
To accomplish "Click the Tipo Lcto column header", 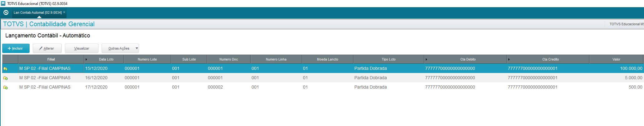I will click(x=389, y=59).
